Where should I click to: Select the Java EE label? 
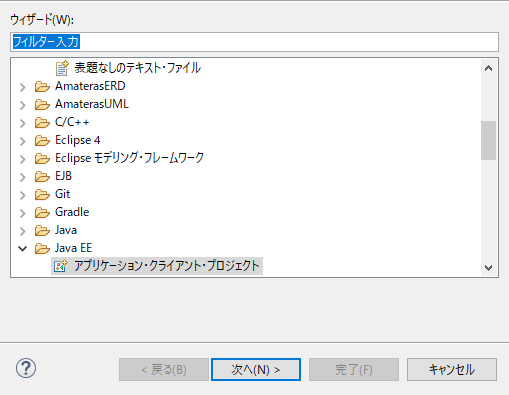[73, 248]
